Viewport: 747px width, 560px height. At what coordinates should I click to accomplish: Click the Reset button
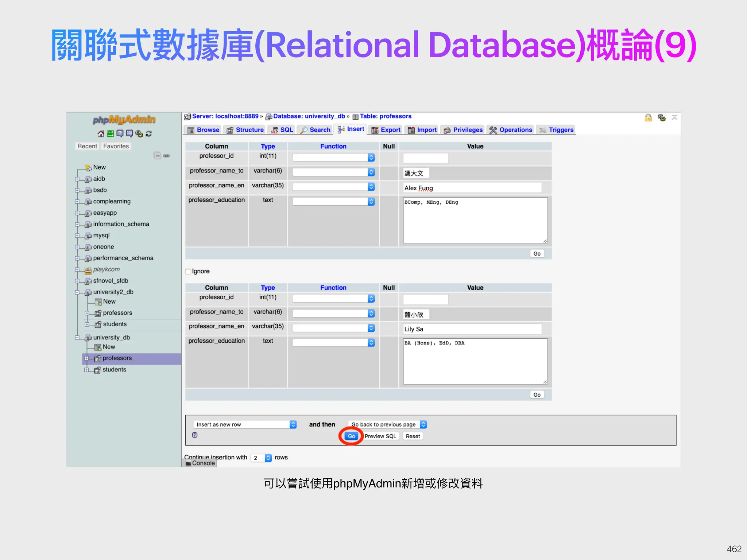[x=413, y=436]
